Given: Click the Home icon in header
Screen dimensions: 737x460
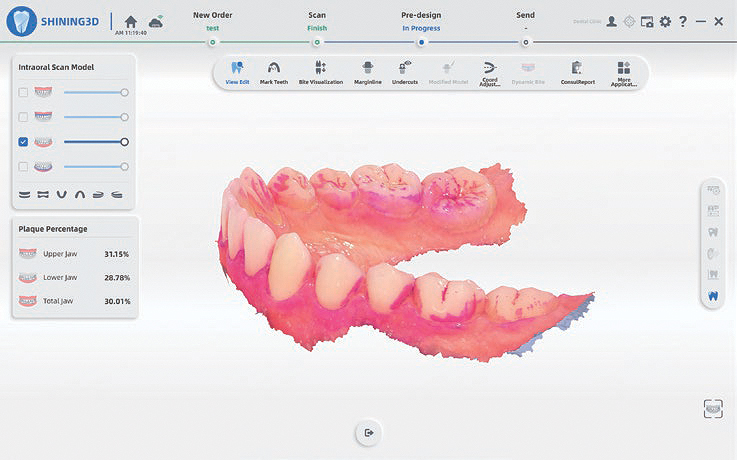Looking at the screenshot, I should [x=130, y=21].
